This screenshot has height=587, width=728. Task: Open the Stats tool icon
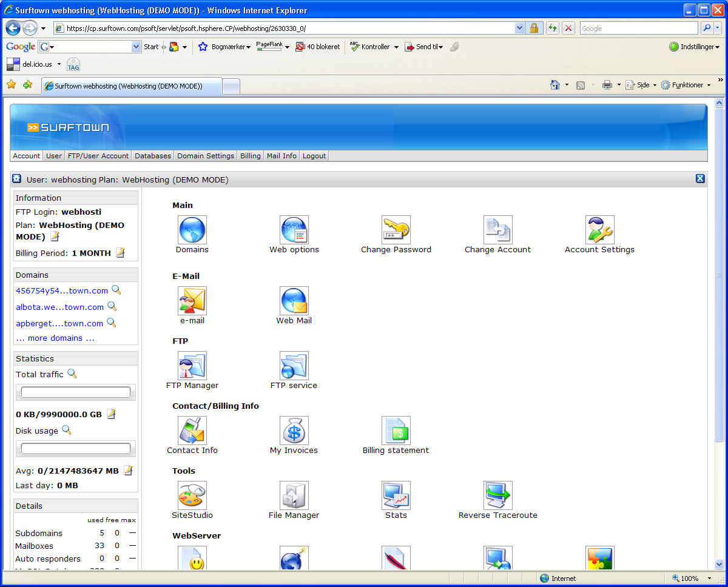[396, 496]
